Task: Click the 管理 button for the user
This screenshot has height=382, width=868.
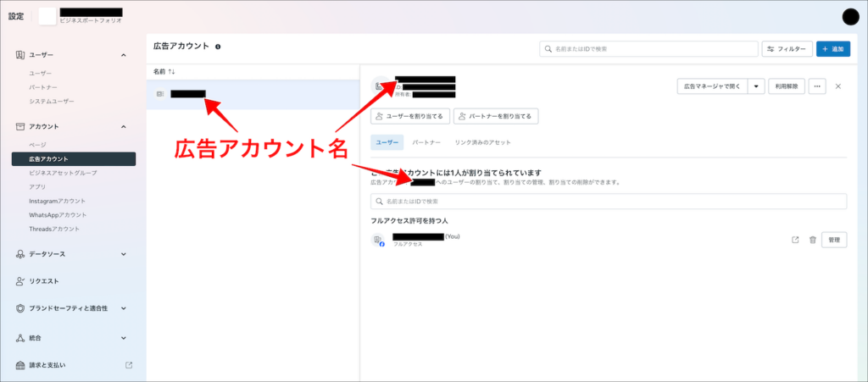Action: coord(834,240)
